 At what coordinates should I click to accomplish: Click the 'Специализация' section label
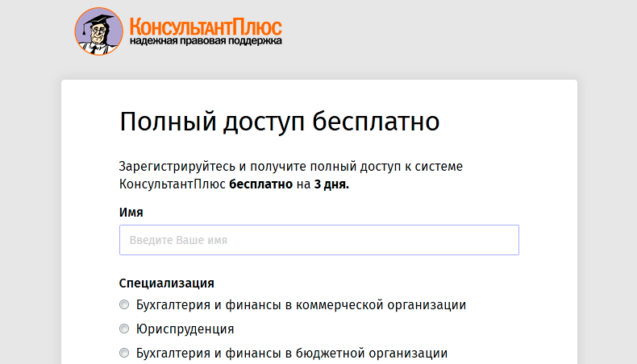167,283
